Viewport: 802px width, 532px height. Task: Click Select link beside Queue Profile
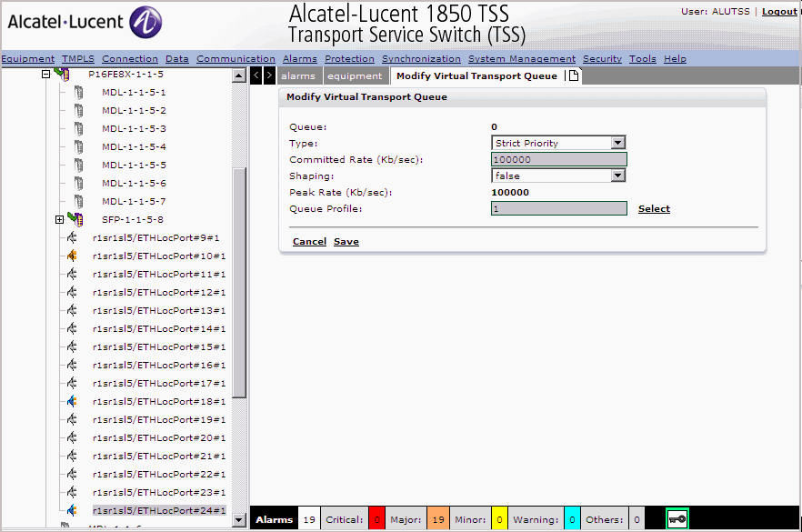point(654,209)
